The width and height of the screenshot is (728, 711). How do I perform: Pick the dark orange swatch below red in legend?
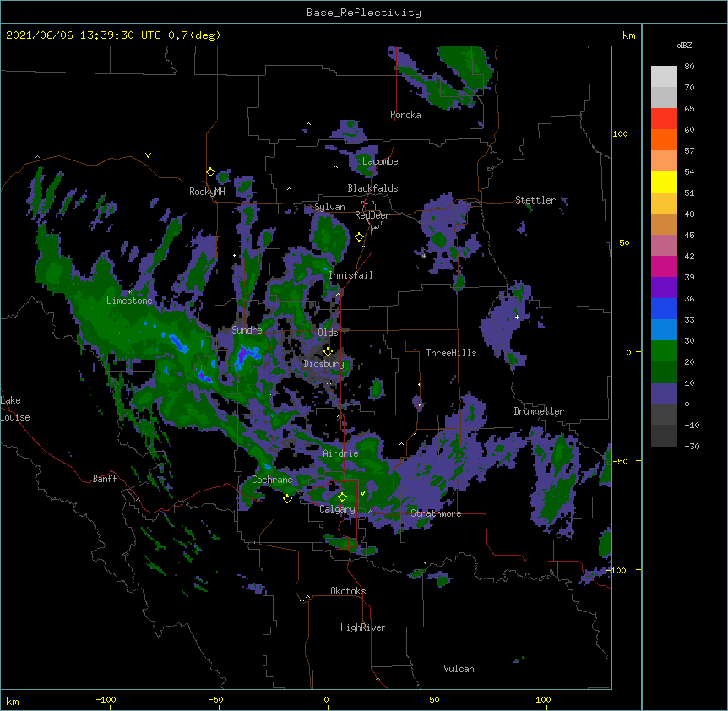pyautogui.click(x=664, y=139)
